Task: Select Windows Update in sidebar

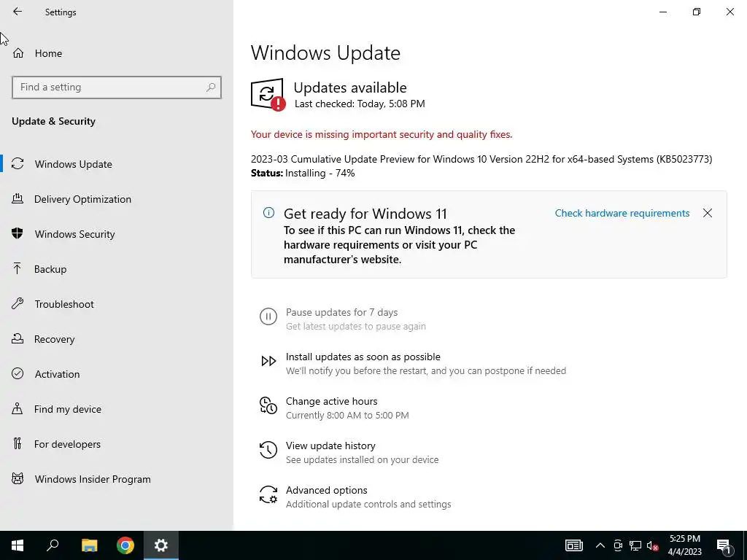Action: (117, 164)
